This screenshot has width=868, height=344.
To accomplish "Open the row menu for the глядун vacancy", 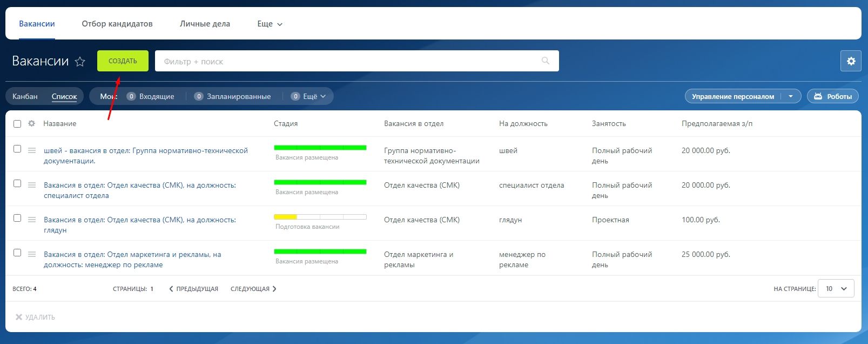I will [32, 220].
